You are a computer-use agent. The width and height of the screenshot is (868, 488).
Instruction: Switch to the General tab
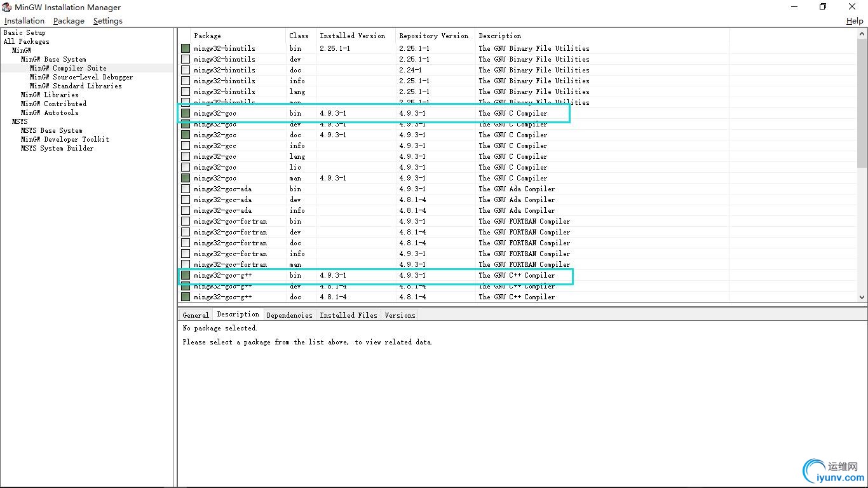[x=196, y=315]
